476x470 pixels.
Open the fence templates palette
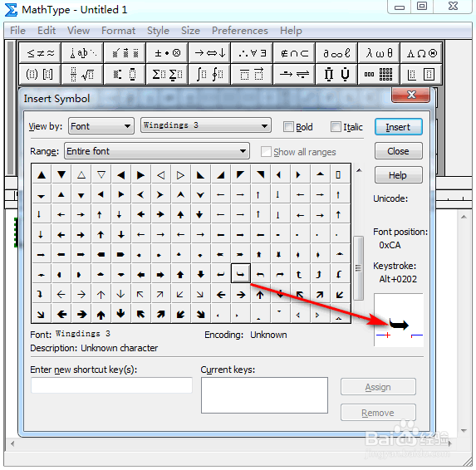40,74
